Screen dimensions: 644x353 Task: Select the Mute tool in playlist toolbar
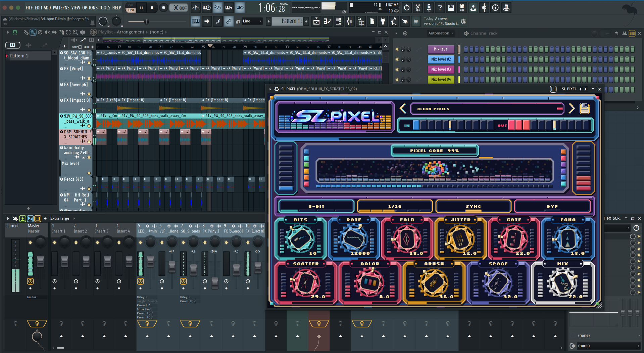[x=47, y=32]
